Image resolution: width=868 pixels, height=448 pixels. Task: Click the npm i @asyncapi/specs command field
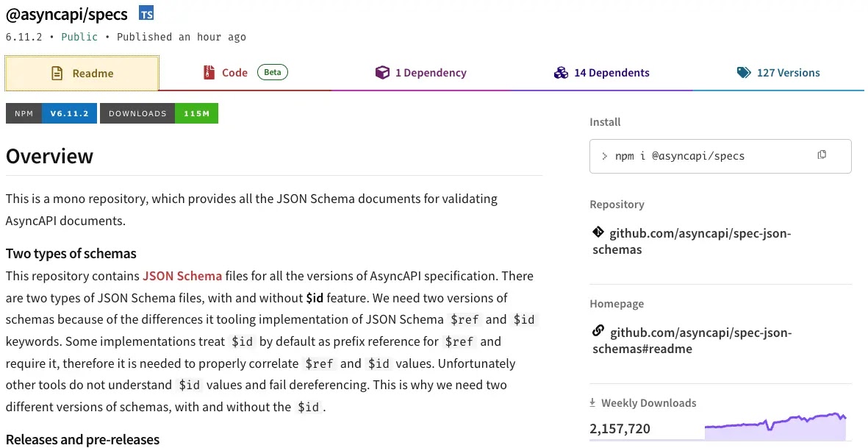click(x=720, y=156)
